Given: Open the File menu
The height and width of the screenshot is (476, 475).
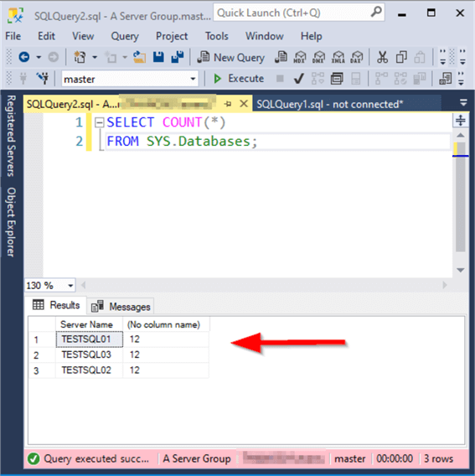Looking at the screenshot, I should 13,36.
